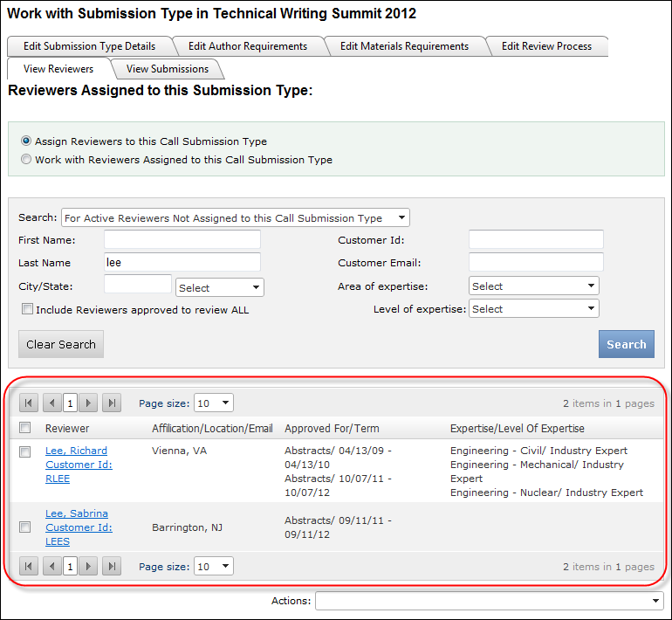Viewport: 672px width, 620px height.
Task: Click last page icon in bottom pager
Action: click(111, 567)
